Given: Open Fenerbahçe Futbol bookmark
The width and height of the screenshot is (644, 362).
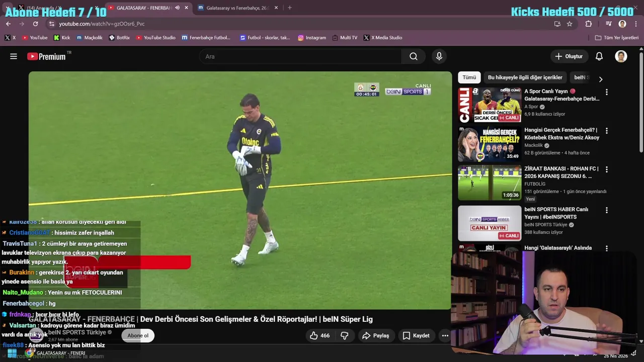Looking at the screenshot, I should click(x=206, y=38).
